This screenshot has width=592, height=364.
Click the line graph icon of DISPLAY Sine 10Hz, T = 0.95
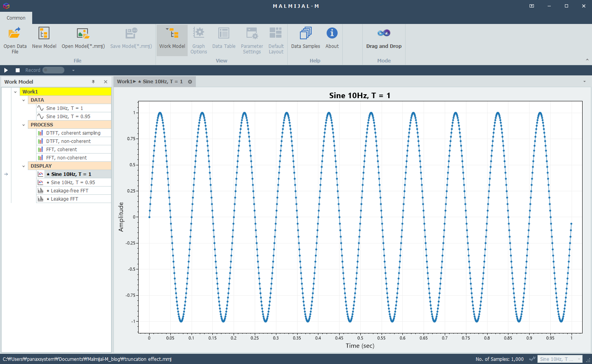click(40, 183)
